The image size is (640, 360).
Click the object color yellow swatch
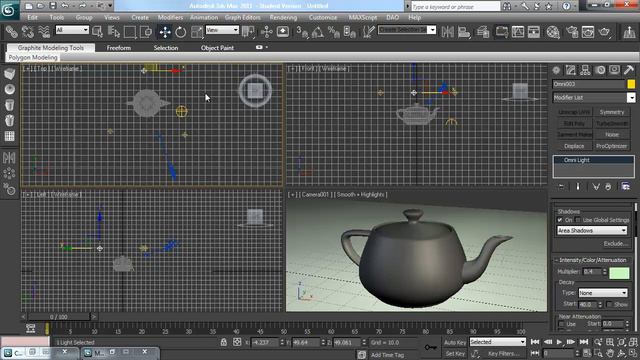pyautogui.click(x=631, y=84)
